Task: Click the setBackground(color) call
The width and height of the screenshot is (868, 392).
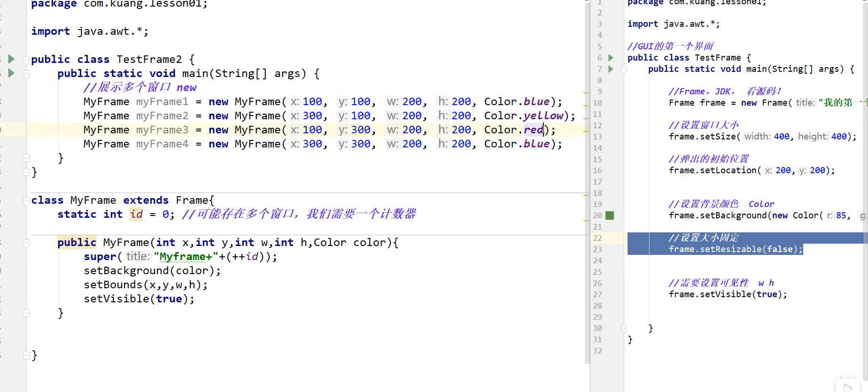Action: point(152,271)
